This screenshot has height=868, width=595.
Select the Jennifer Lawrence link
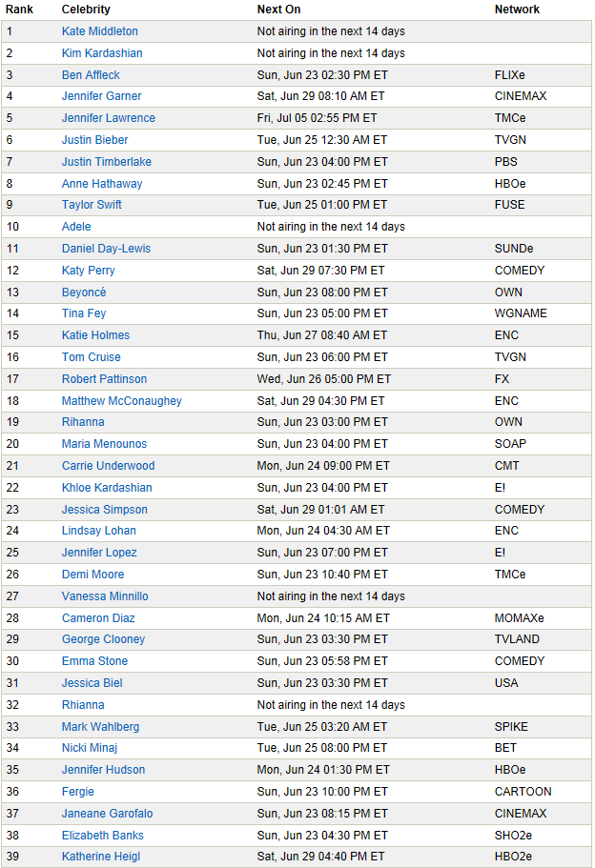(x=109, y=118)
